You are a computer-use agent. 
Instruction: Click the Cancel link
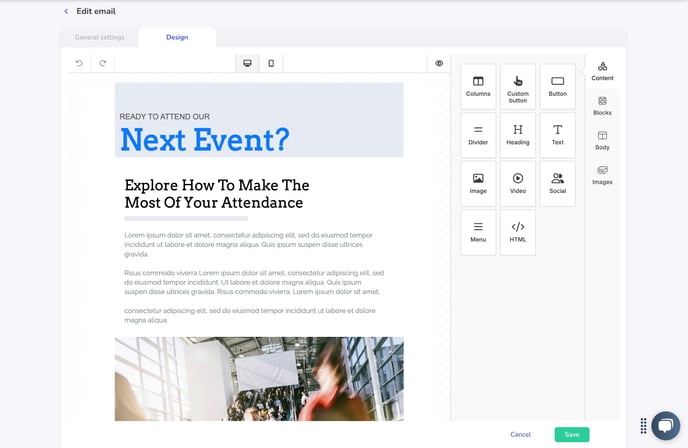tap(520, 434)
